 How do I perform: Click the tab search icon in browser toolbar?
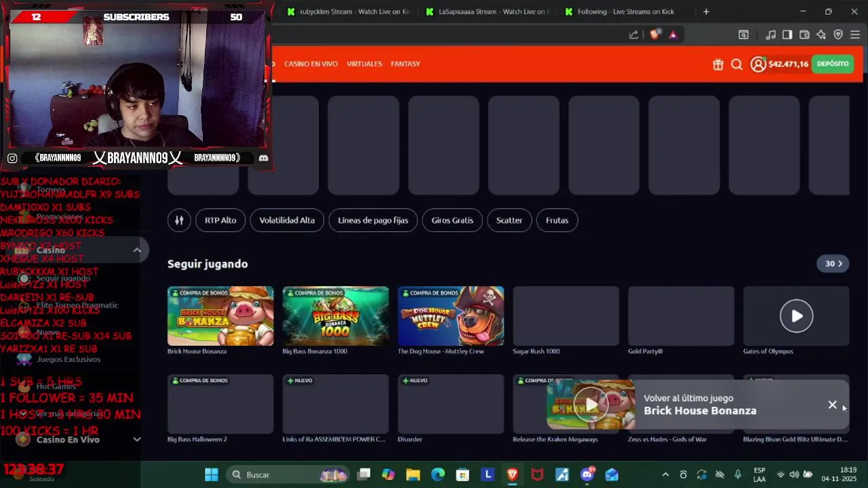[743, 35]
